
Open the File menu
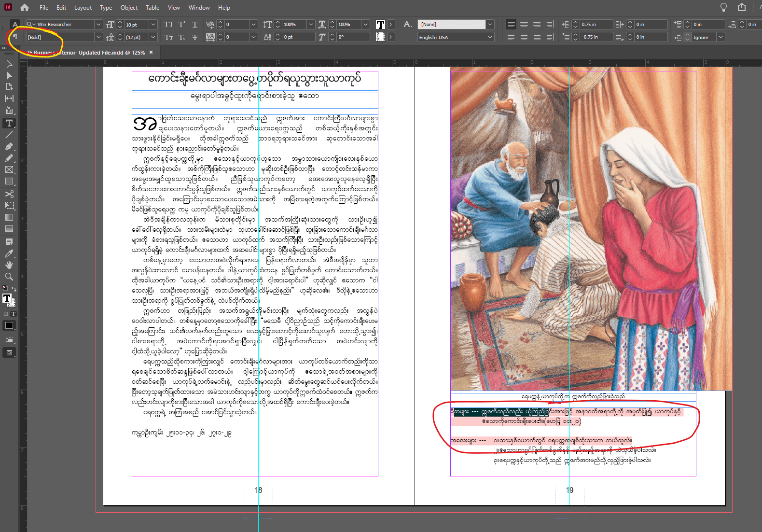(44, 8)
